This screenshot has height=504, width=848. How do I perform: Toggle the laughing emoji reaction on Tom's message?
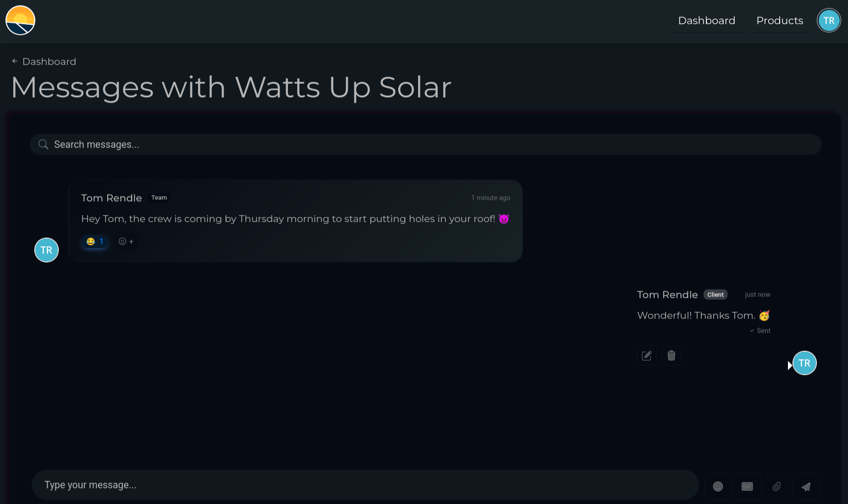point(94,241)
